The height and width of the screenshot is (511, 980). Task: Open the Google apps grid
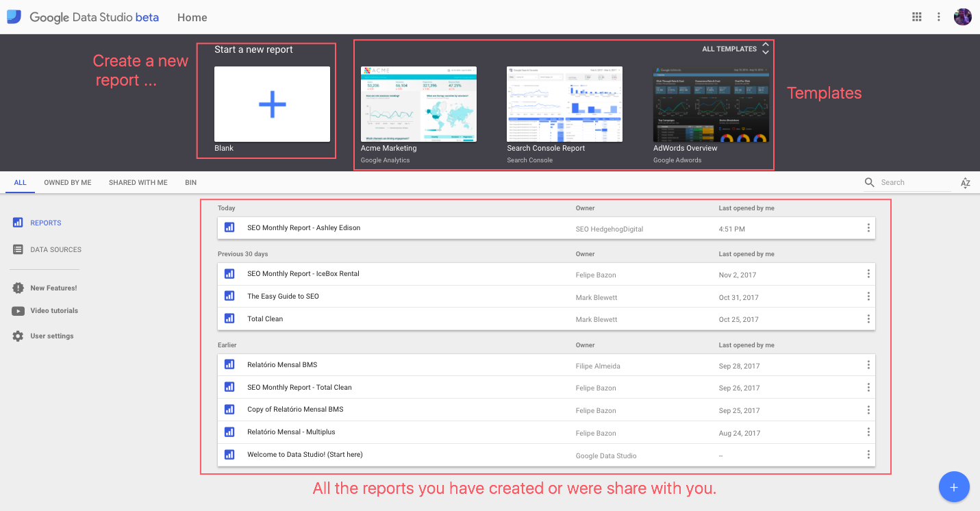(916, 16)
